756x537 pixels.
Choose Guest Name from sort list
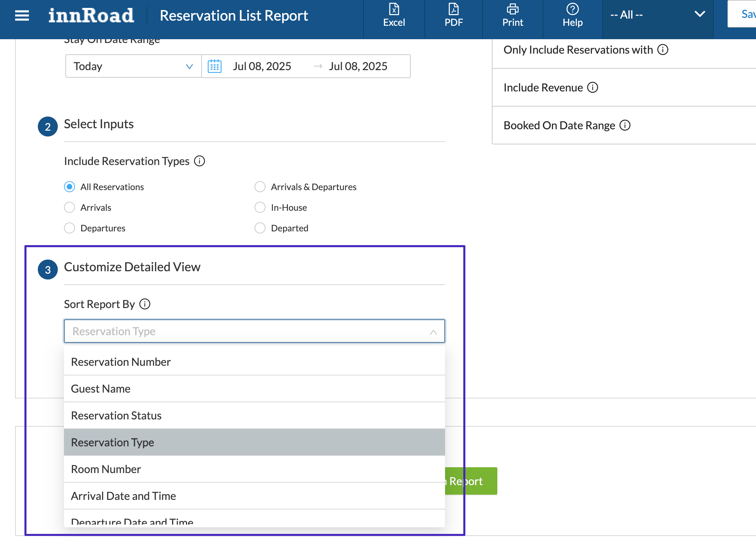[x=100, y=388]
